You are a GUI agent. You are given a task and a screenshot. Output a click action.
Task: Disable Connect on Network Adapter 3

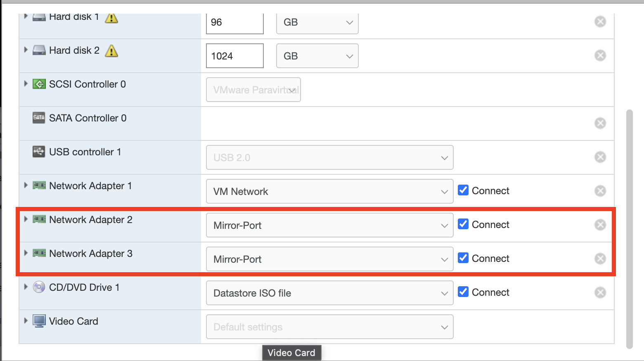pos(463,258)
